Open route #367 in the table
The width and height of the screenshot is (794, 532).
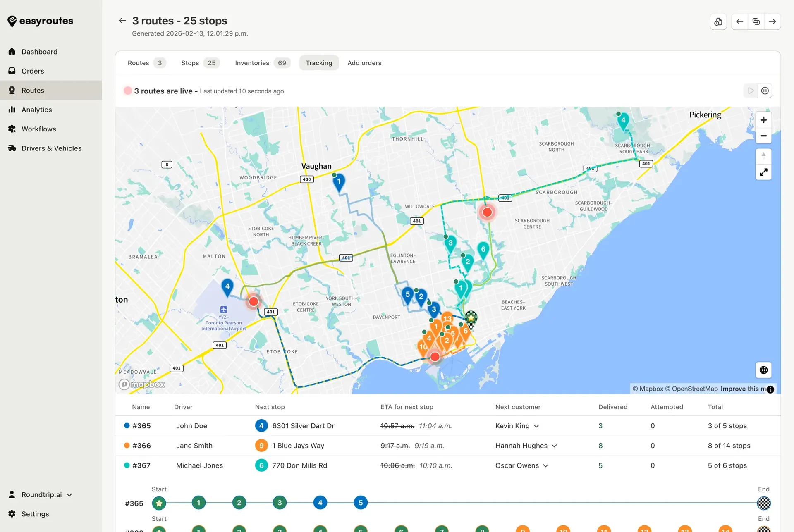(141, 465)
